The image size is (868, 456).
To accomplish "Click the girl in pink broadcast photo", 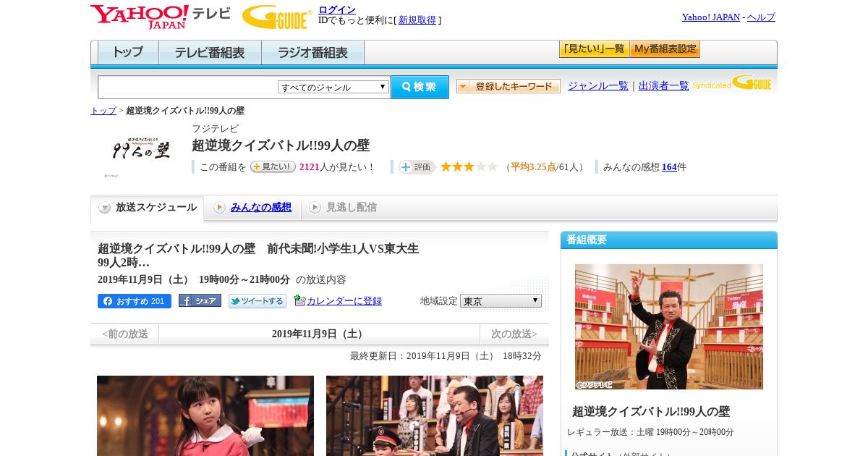I will click(x=205, y=415).
